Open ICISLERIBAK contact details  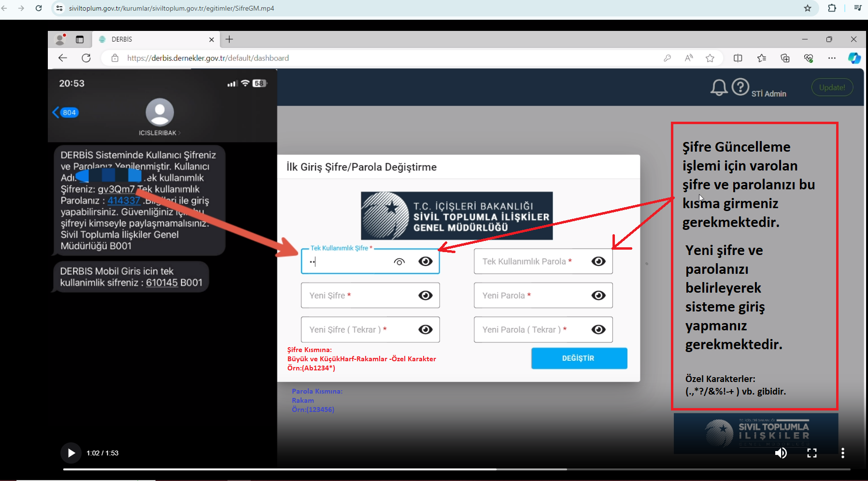click(x=160, y=133)
